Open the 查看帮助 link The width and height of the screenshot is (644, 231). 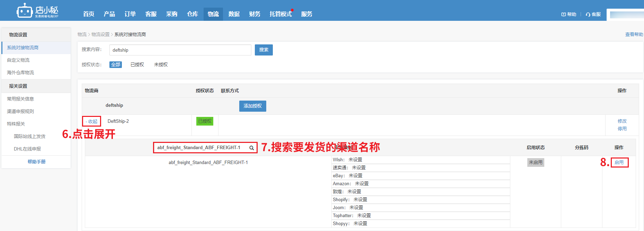[634, 35]
